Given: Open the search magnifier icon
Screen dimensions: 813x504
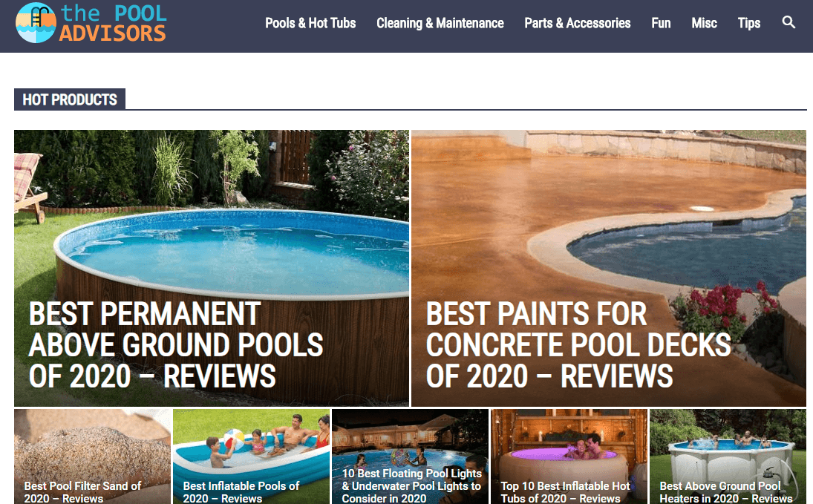Looking at the screenshot, I should [x=788, y=22].
